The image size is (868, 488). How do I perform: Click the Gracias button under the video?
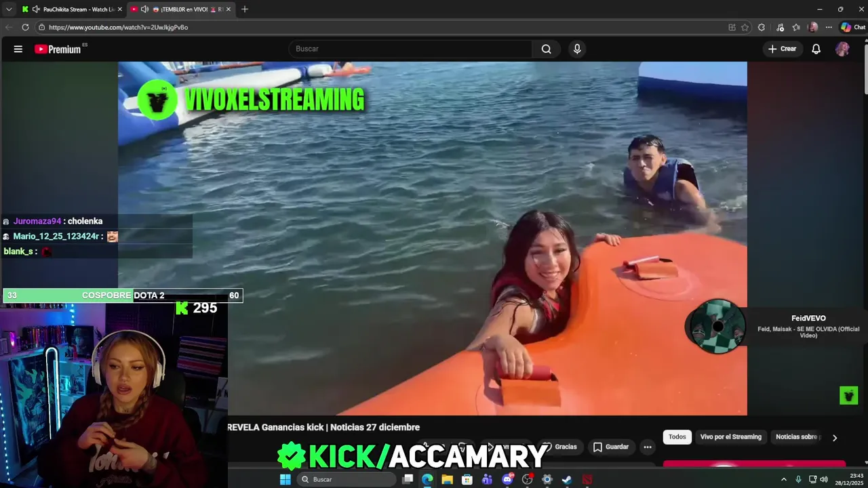[x=560, y=447]
